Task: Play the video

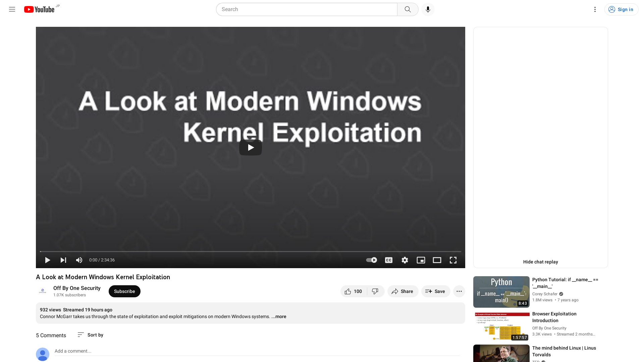Action: click(x=47, y=260)
